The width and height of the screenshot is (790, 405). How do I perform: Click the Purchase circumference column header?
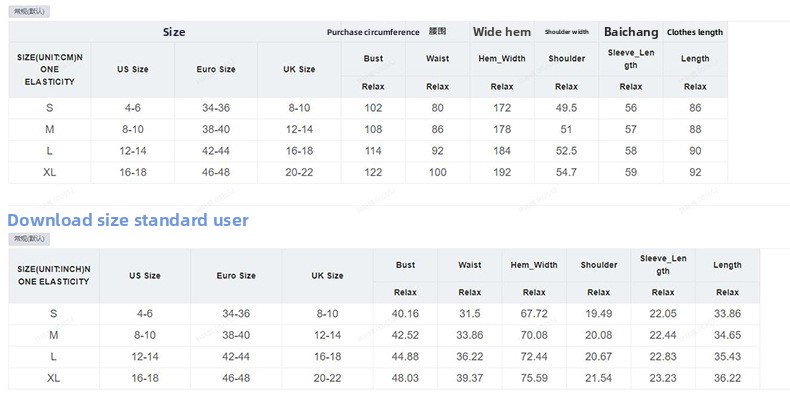373,32
